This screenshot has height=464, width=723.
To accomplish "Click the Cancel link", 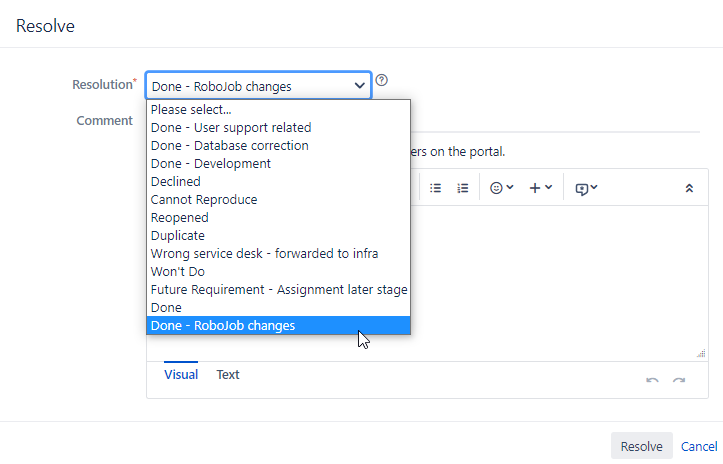I will [699, 446].
